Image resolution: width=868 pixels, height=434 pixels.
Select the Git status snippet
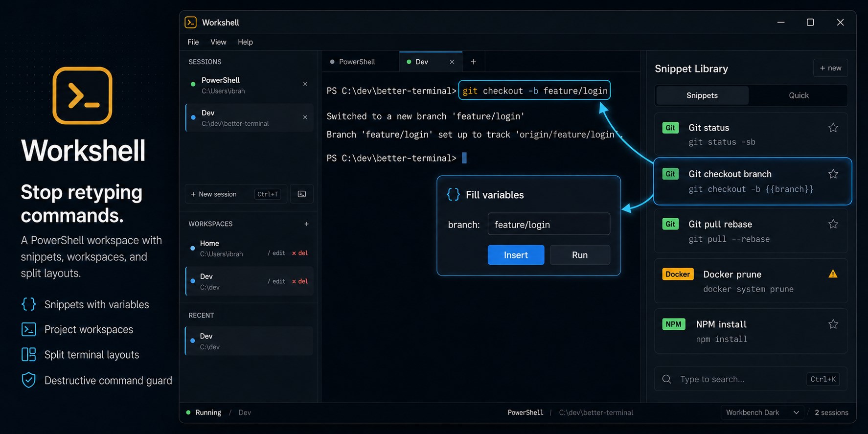(x=751, y=135)
